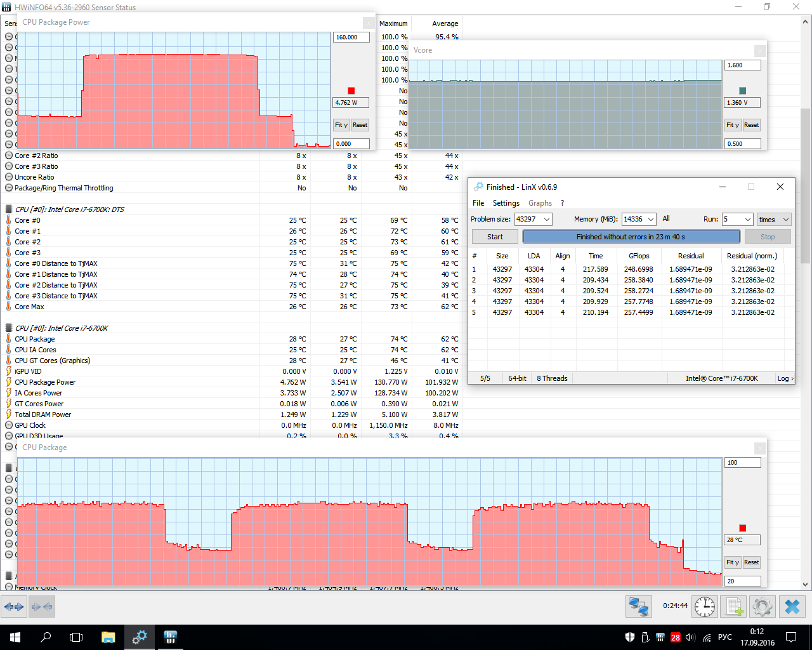Click the chip icon beside CPU DTS header
Screen dimensions: 812x650
pyautogui.click(x=9, y=209)
